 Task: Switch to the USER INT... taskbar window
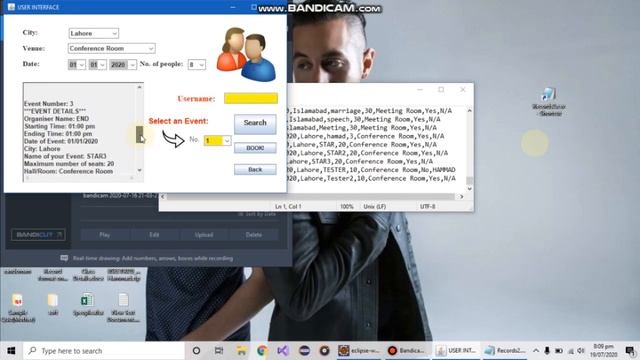456,351
